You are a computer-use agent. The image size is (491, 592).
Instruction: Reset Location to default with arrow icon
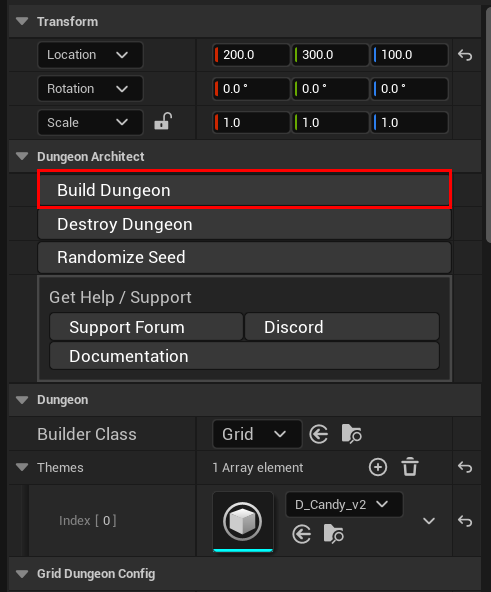tap(465, 55)
